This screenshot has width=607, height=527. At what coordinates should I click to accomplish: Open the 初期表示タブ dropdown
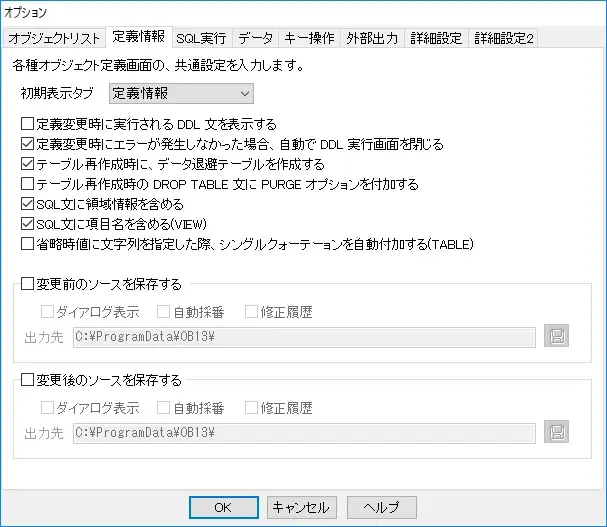181,94
